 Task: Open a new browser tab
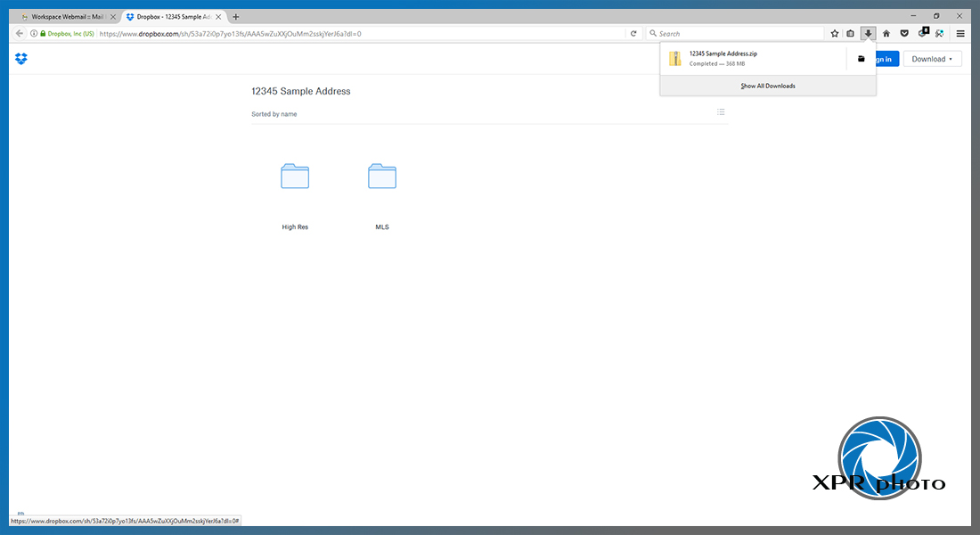click(x=235, y=17)
